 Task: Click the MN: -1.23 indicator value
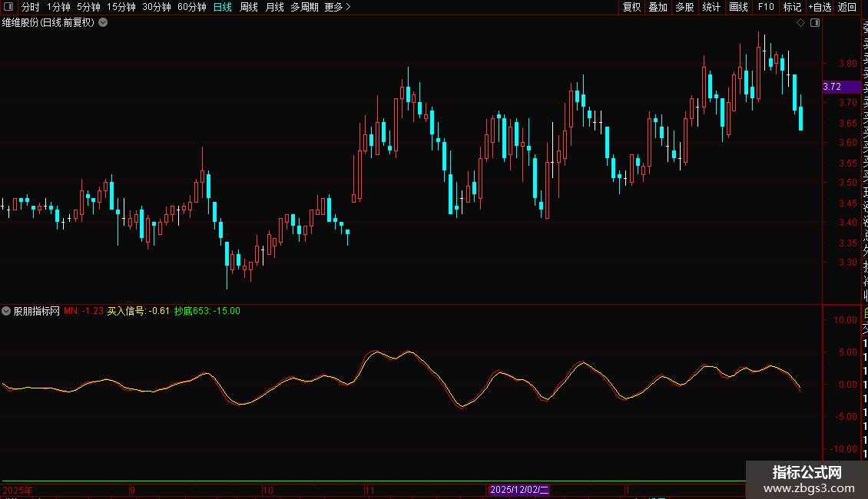tap(84, 311)
